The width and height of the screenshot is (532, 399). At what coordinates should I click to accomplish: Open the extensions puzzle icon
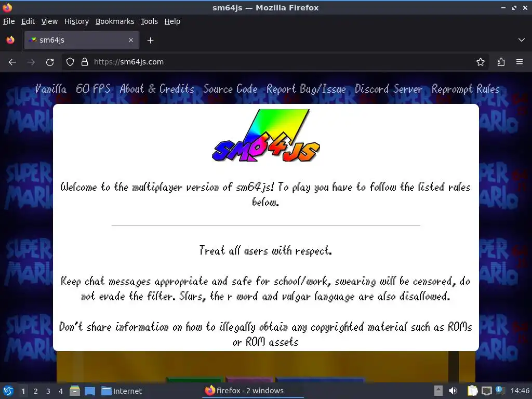pos(501,62)
